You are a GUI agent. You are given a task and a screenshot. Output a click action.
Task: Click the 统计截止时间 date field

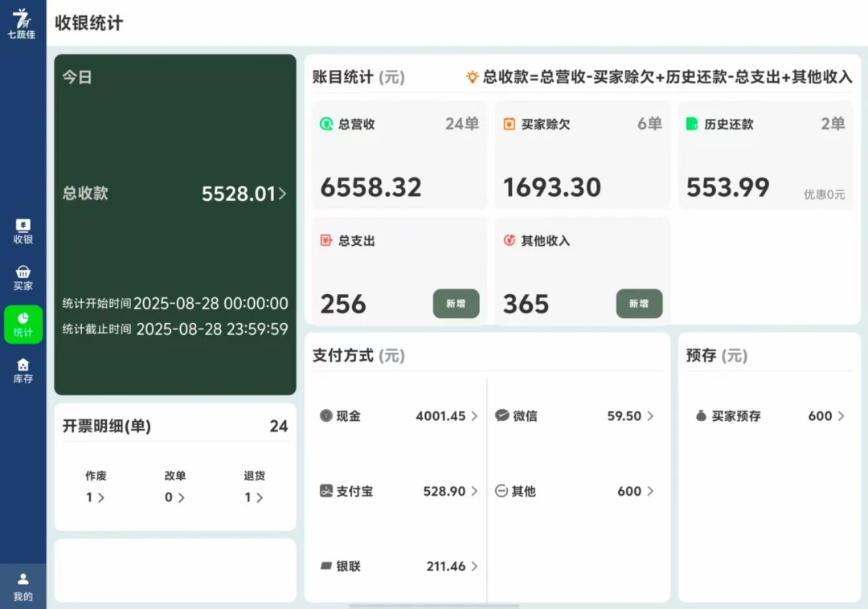click(x=211, y=329)
